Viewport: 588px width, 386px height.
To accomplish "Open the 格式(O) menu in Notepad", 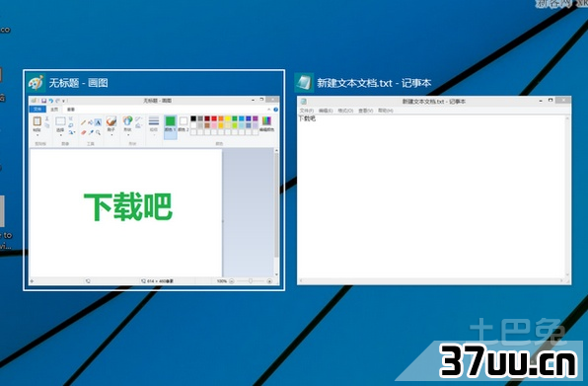I will click(345, 111).
